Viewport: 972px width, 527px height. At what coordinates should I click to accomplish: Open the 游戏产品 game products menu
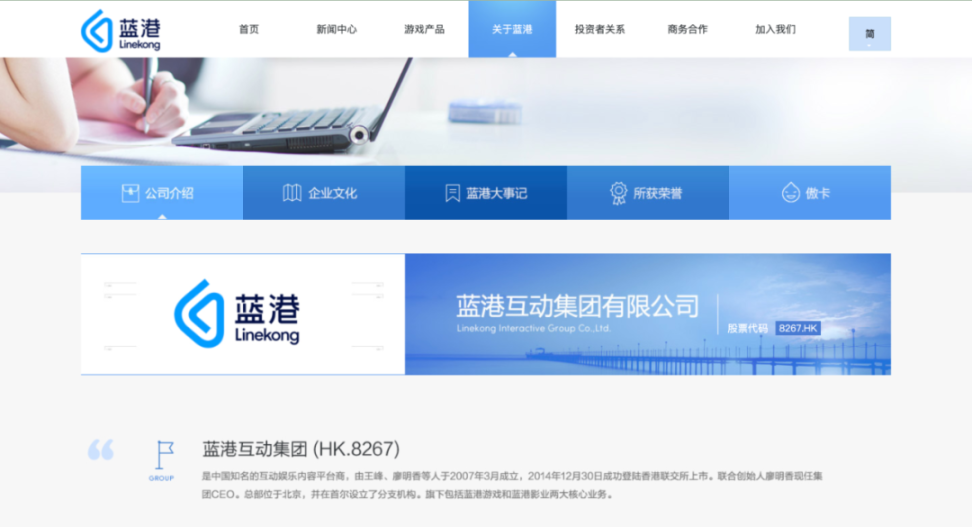tap(424, 29)
